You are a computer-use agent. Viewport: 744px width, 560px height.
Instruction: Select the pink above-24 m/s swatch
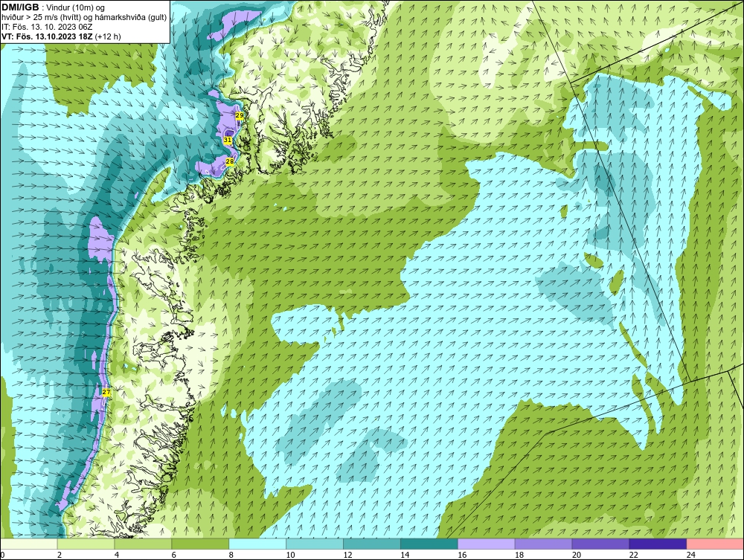click(x=715, y=544)
